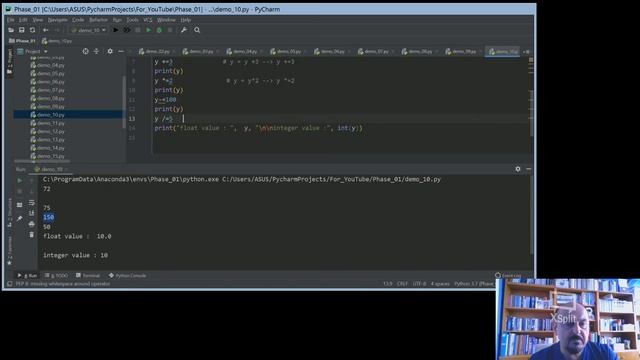
Task: Open the Run tool window button
Action: pos(27,276)
